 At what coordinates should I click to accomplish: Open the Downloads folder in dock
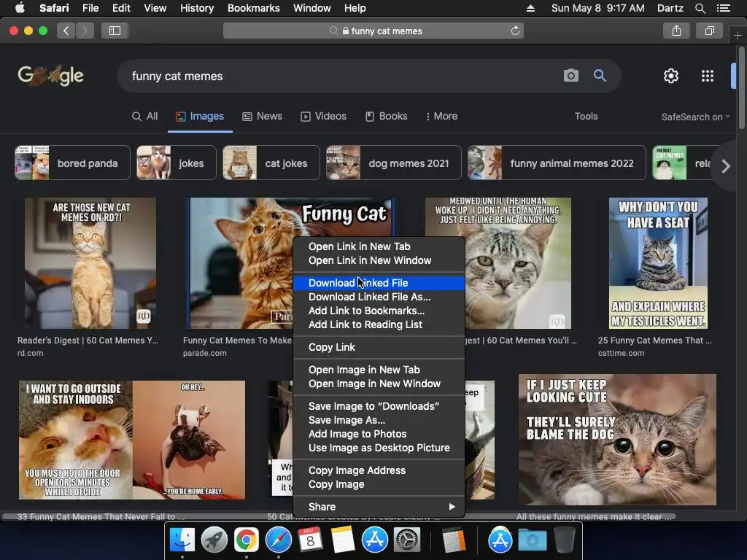point(532,540)
